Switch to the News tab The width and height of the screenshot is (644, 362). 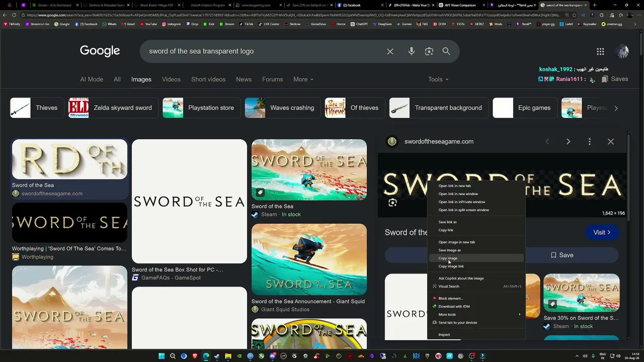(244, 79)
